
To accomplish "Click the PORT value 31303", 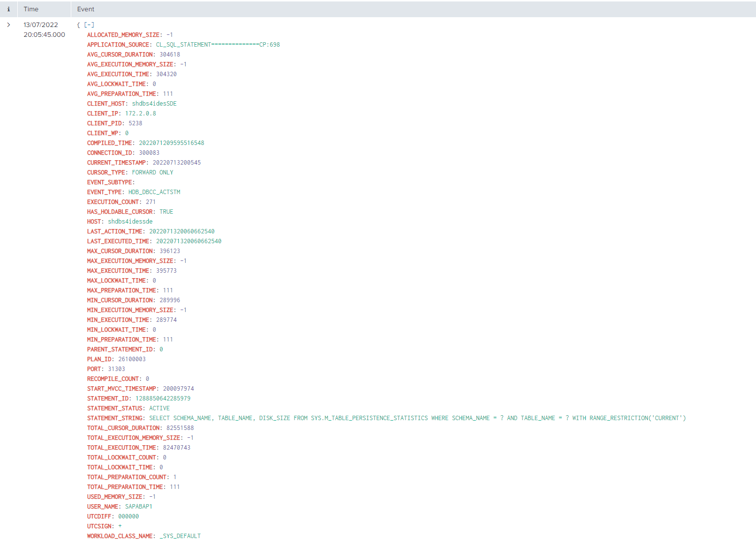I will pos(116,369).
